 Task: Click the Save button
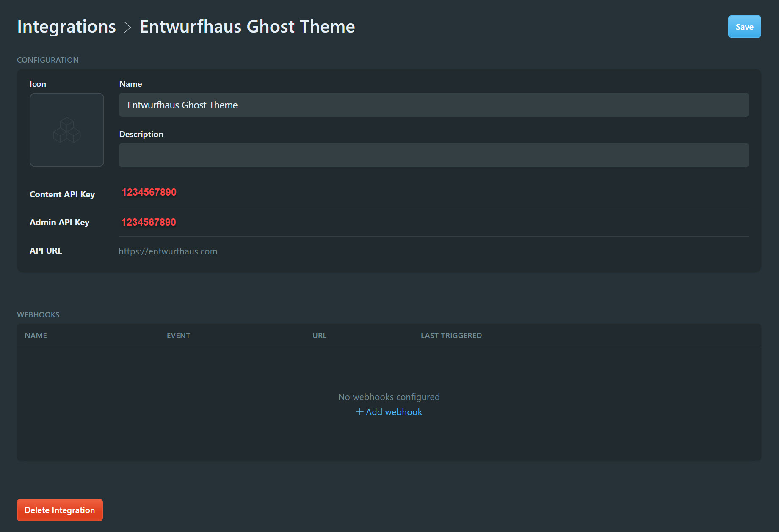point(744,27)
